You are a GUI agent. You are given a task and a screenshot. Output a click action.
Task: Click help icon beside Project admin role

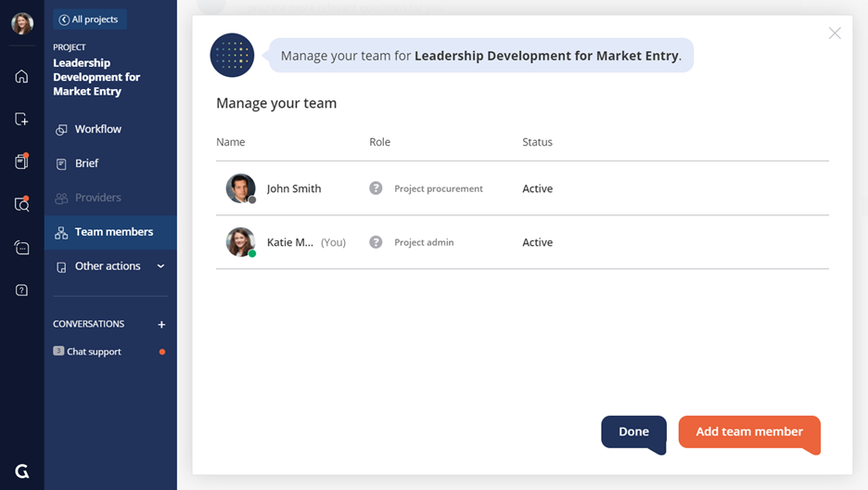point(376,242)
